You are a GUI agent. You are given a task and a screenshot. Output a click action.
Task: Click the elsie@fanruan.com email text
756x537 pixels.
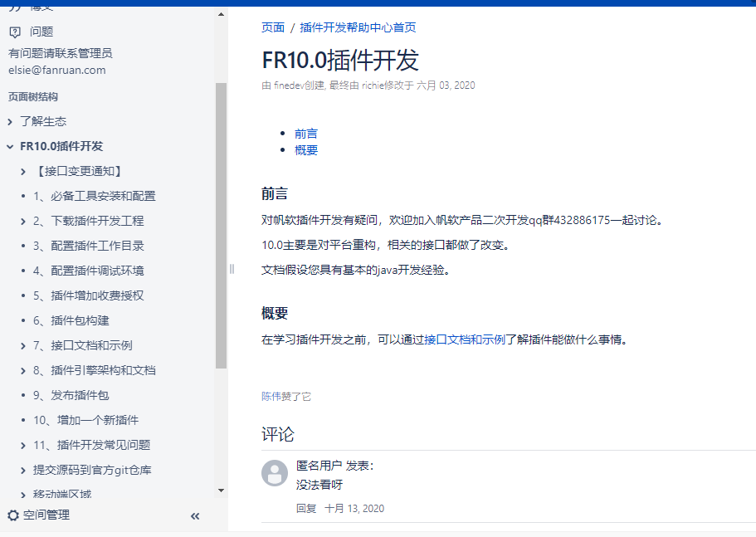(57, 70)
